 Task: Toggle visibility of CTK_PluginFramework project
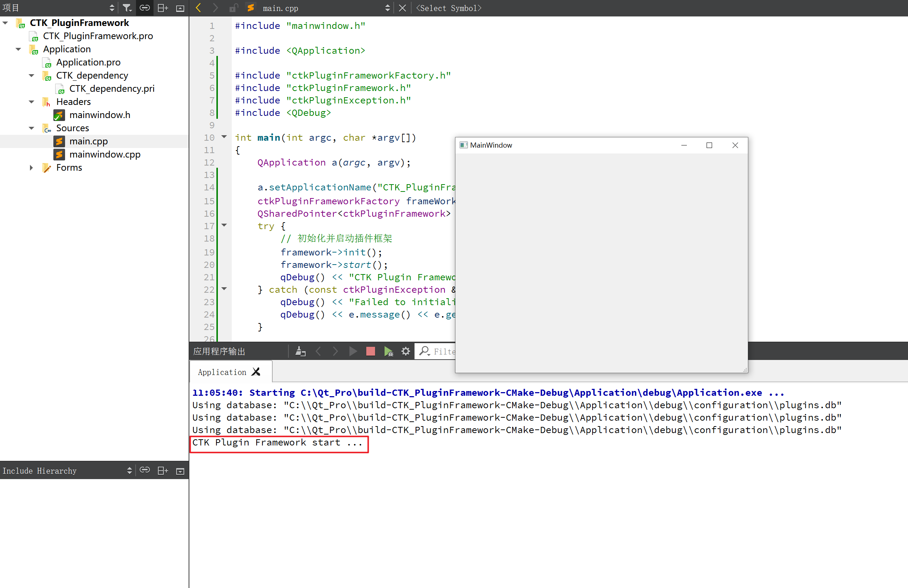[x=5, y=23]
